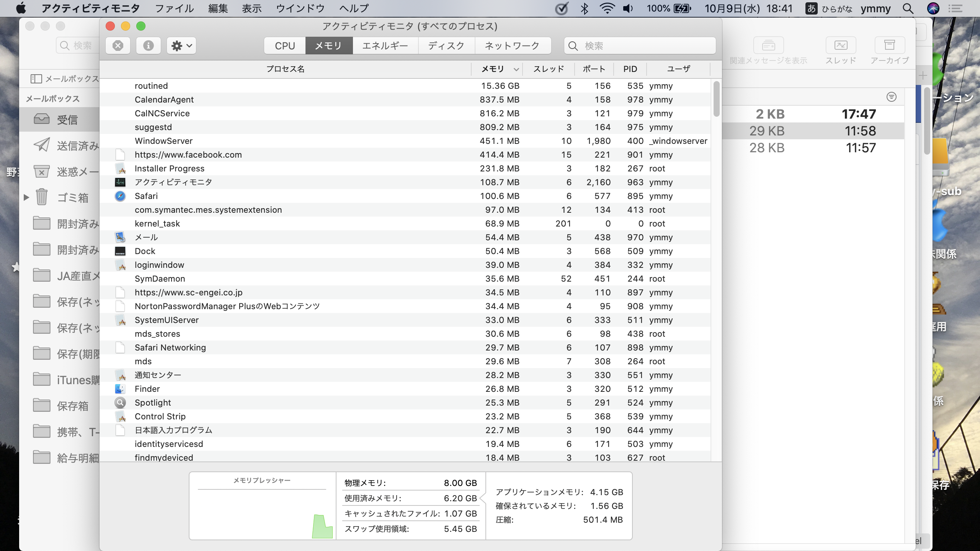Toggle the mailbox sidebar (メールボックス) button
Viewport: 980px width, 551px height.
(36, 79)
